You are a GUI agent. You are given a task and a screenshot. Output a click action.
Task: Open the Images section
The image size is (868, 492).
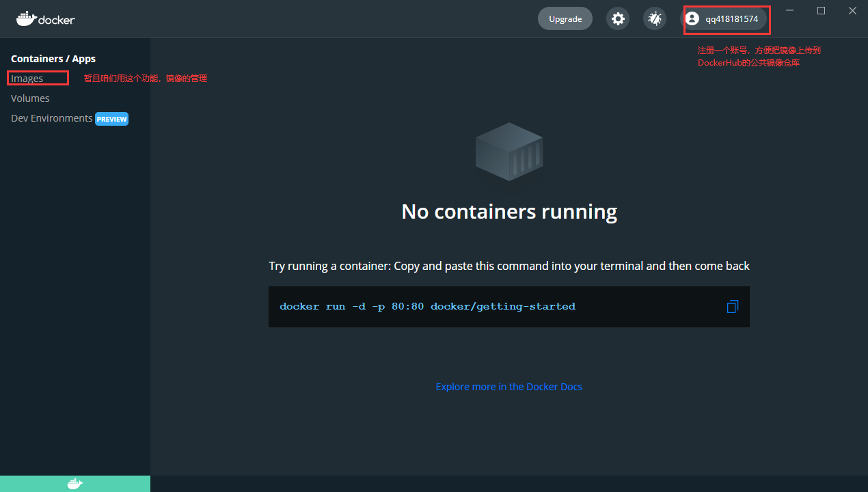[x=27, y=79]
